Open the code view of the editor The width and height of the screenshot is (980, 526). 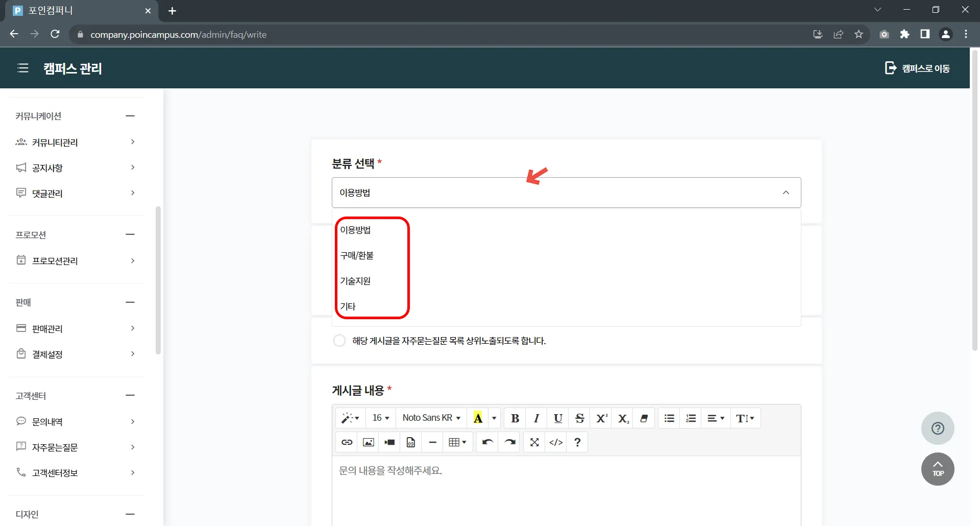pyautogui.click(x=556, y=442)
